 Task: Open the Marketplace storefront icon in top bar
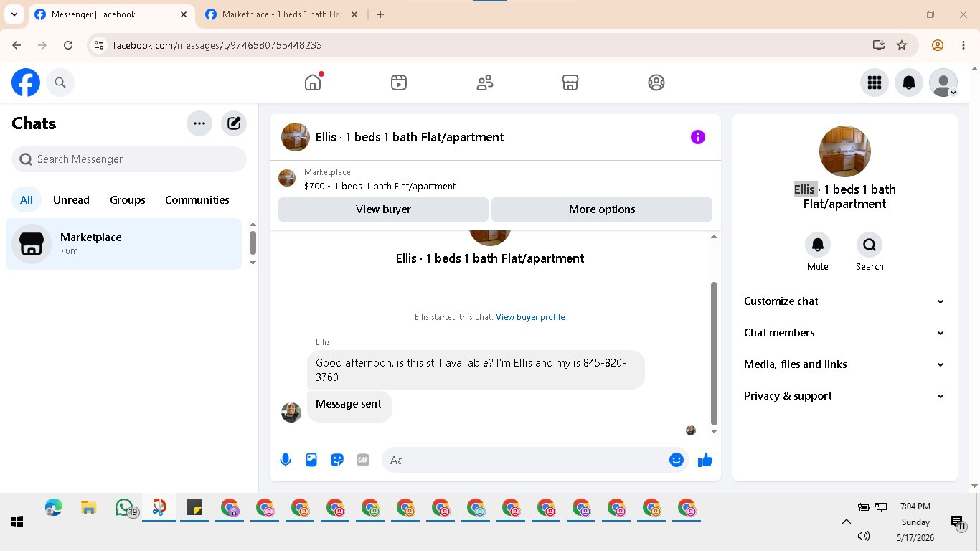tap(570, 83)
